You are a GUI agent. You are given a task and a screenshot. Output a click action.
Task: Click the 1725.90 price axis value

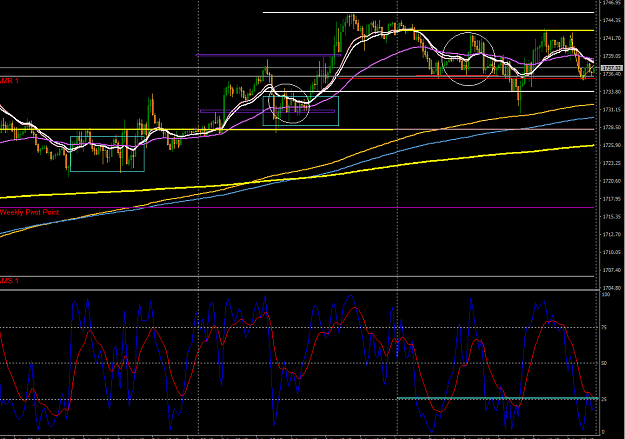click(612, 146)
